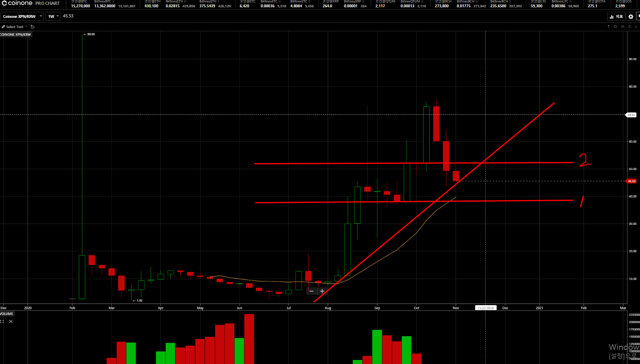
Task: Select the 코인원 QTUM price 2,117
Action: pyautogui.click(x=380, y=6)
